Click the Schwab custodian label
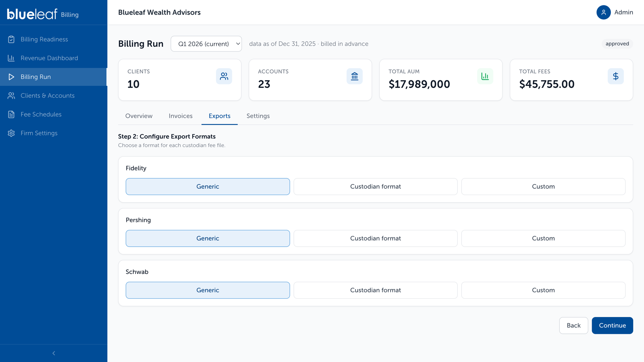644x362 pixels. [137, 272]
